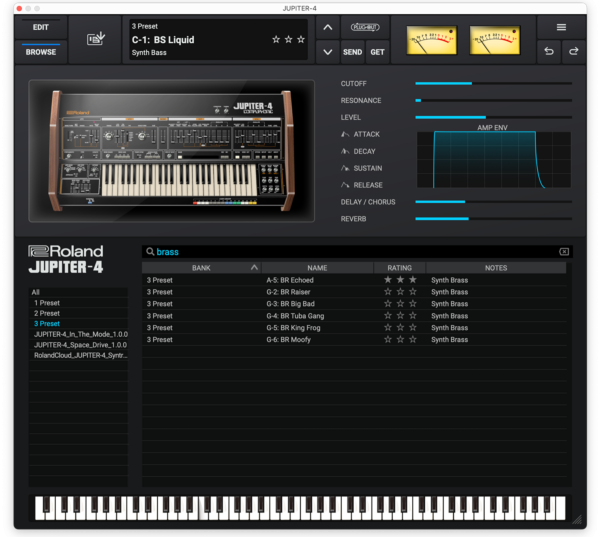Select the G-2: BR Raiser preset

(354, 292)
